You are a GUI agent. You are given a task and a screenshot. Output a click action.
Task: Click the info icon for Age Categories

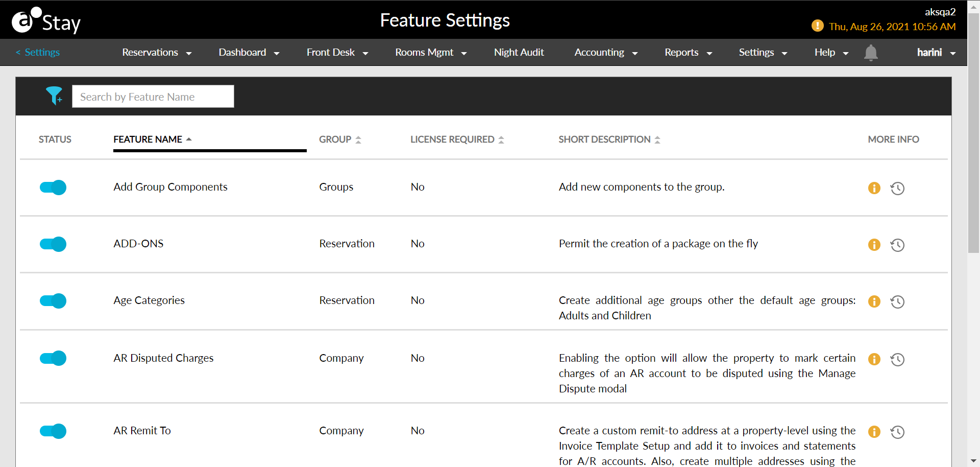[x=874, y=302]
